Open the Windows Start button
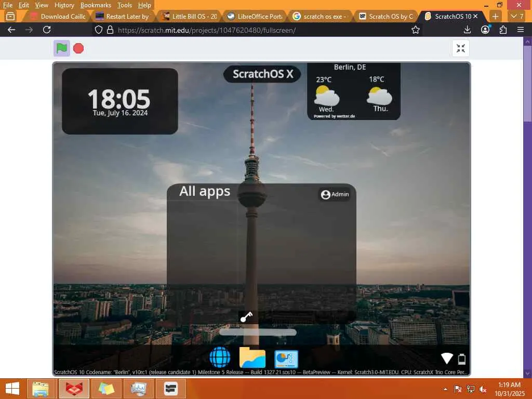The height and width of the screenshot is (399, 532). (12, 389)
